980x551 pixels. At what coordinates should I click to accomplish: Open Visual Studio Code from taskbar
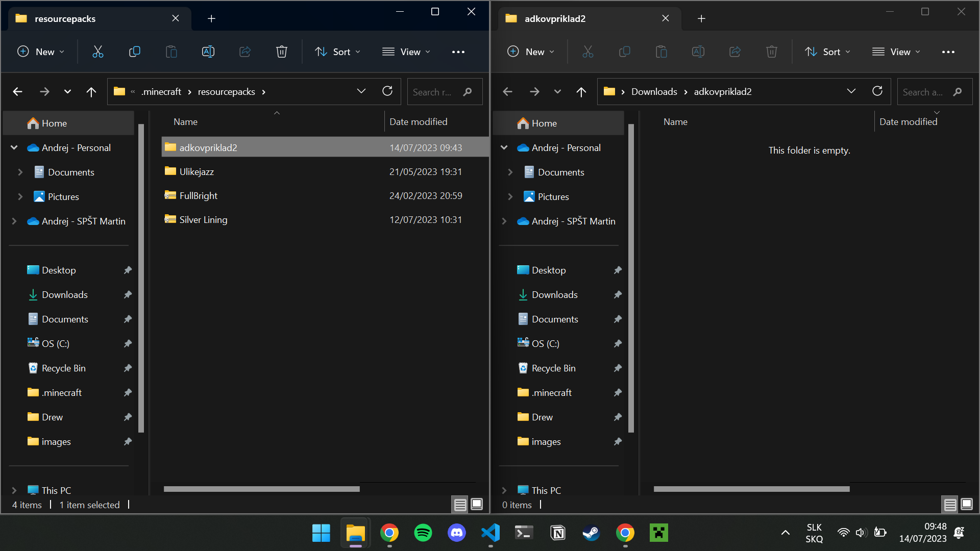490,533
